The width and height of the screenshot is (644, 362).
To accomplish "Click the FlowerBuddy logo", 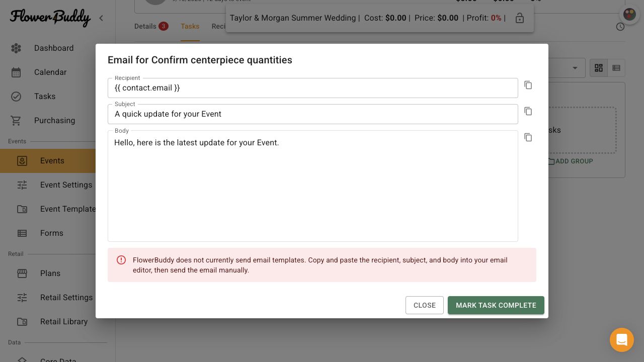I will [x=50, y=18].
